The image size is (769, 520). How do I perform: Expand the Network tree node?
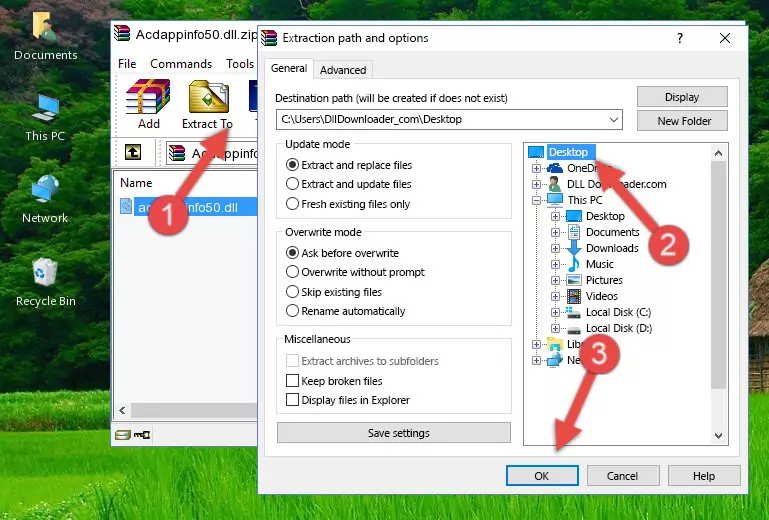point(536,361)
